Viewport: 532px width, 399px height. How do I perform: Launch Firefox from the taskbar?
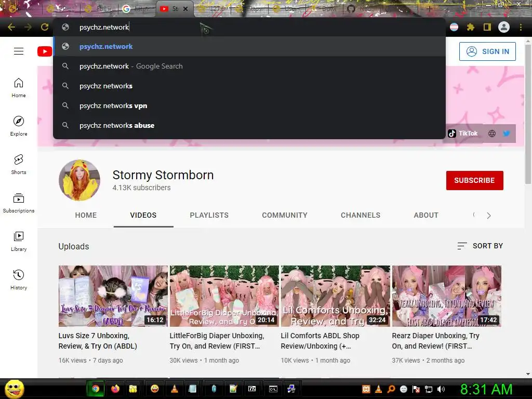pos(115,389)
